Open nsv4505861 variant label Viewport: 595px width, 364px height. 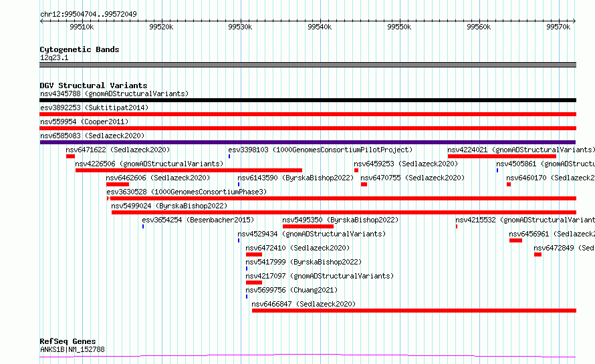pos(546,164)
